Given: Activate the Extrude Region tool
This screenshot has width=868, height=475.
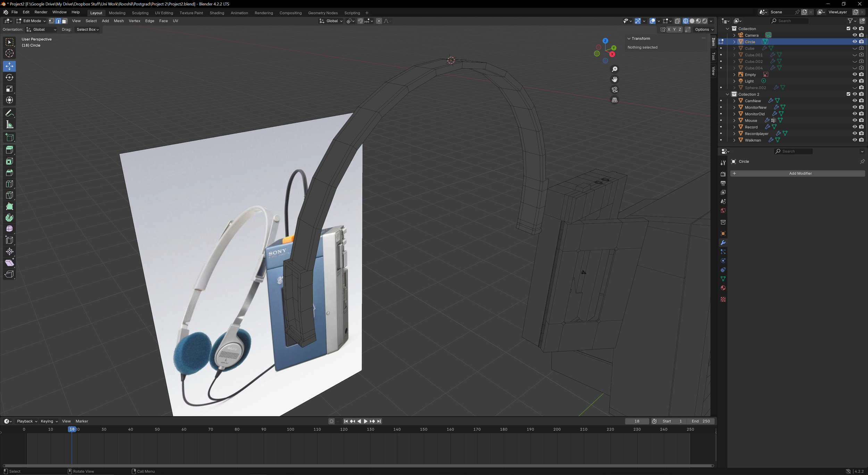Looking at the screenshot, I should 9,150.
